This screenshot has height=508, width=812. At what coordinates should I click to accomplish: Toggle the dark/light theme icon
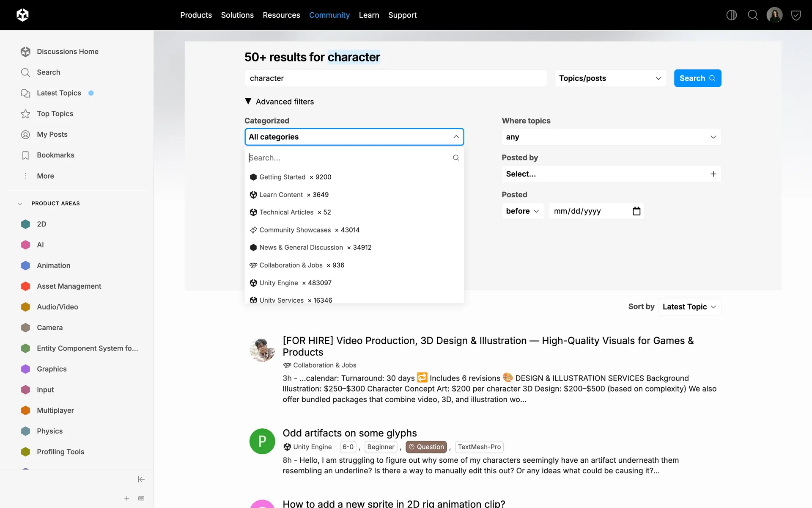coord(732,15)
